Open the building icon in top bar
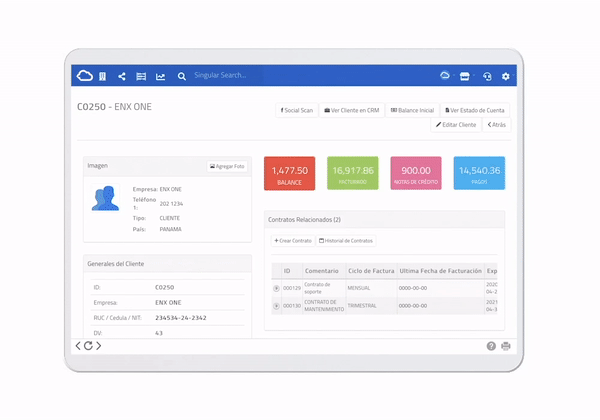Image resolution: width=600 pixels, height=420 pixels. tap(103, 77)
